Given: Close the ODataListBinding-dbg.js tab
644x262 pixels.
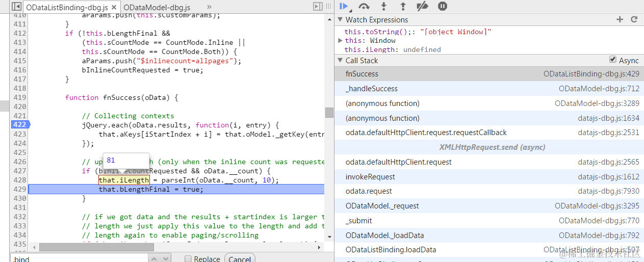Looking at the screenshot, I should click(x=115, y=7).
